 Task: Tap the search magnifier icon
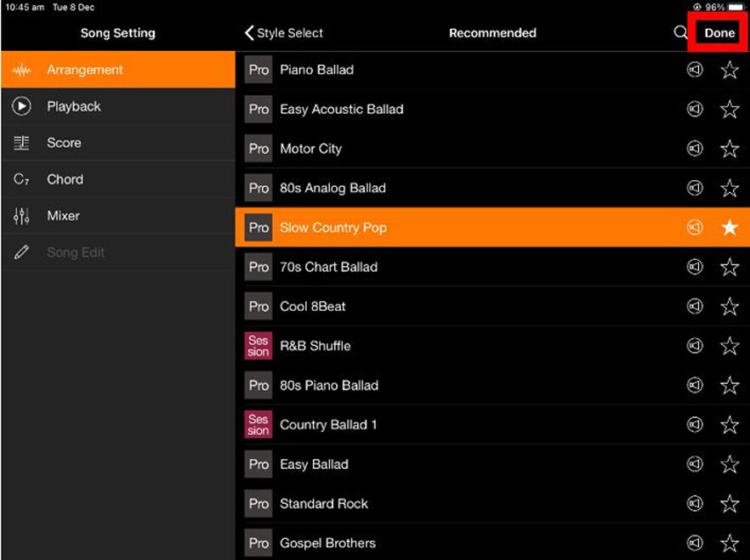tap(680, 33)
